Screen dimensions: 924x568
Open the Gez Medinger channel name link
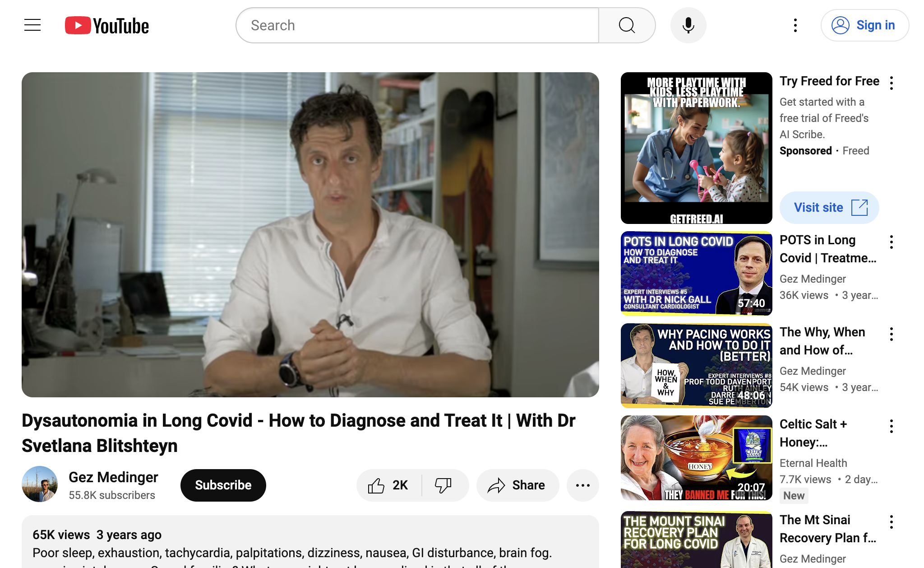pos(113,477)
